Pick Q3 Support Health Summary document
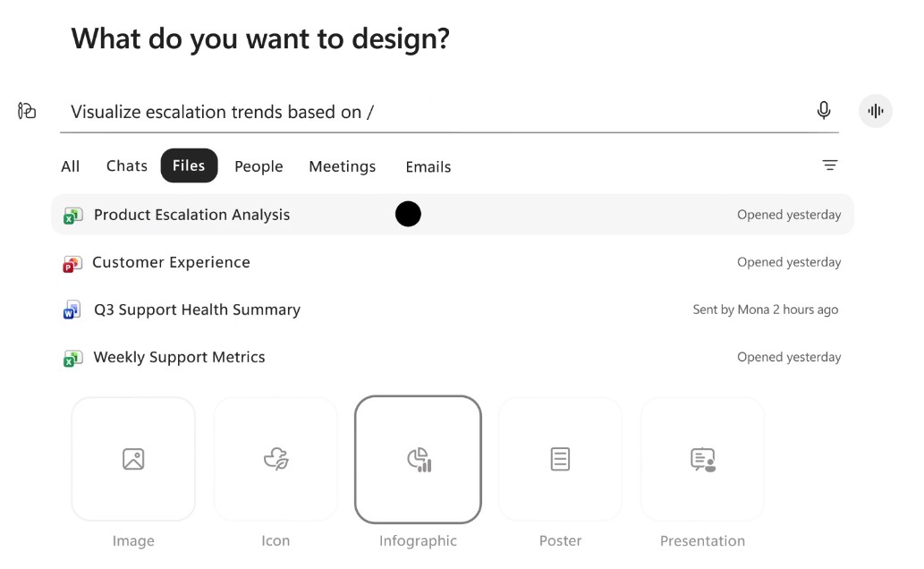Viewport: 924px width, 569px height. tap(453, 310)
